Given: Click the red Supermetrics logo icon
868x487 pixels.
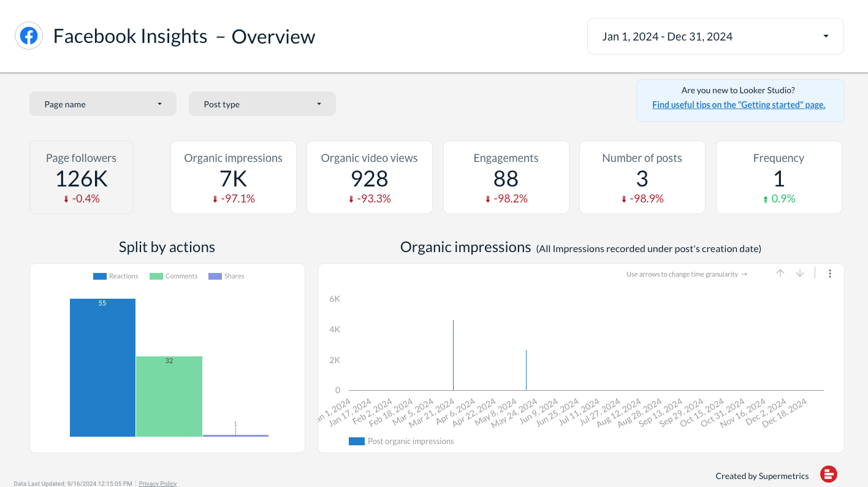Looking at the screenshot, I should (x=829, y=474).
